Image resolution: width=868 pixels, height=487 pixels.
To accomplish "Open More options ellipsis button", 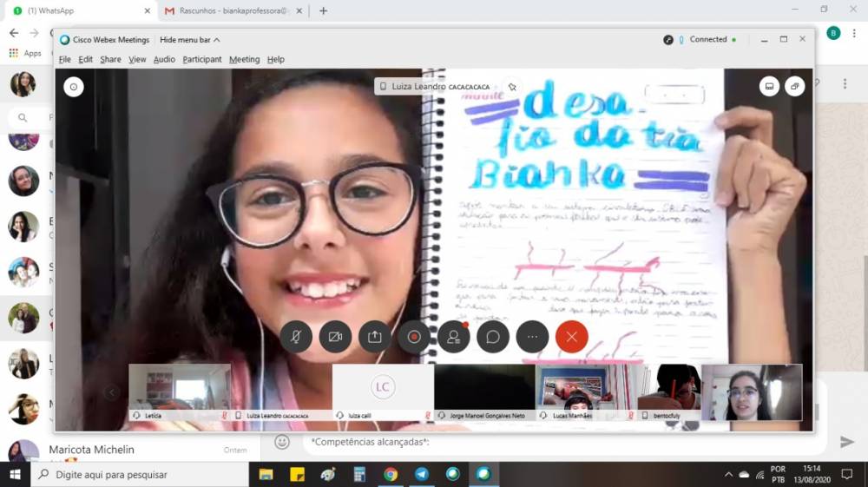I will click(532, 337).
